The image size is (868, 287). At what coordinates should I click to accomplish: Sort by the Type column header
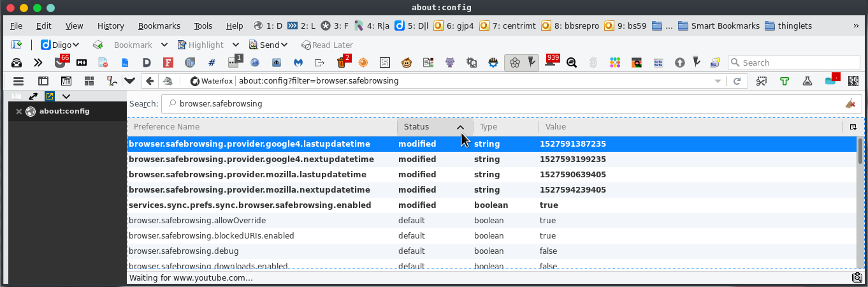[506, 127]
